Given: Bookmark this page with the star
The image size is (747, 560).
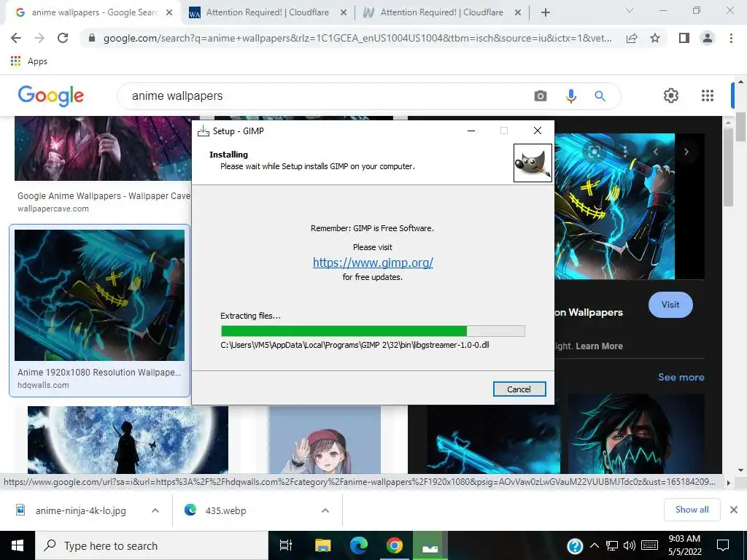Looking at the screenshot, I should coord(655,38).
